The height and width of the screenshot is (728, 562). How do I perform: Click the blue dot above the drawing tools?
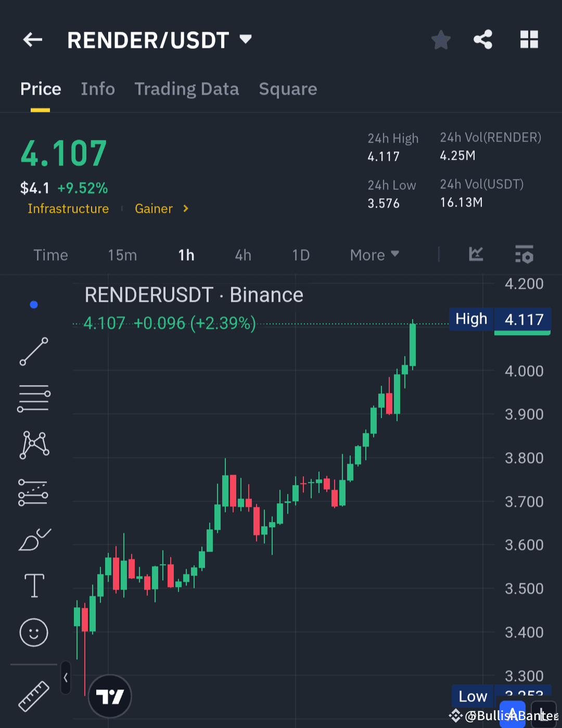pos(33,304)
